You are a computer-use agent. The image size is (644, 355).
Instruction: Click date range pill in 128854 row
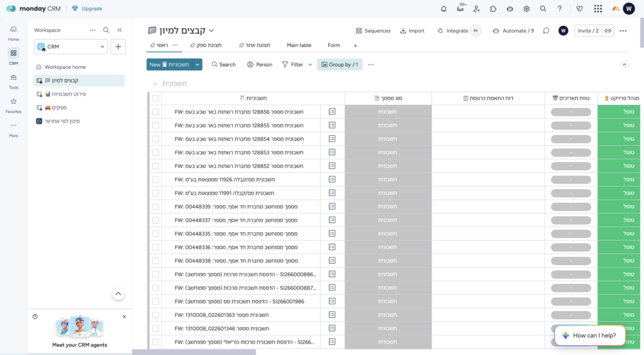point(571,139)
